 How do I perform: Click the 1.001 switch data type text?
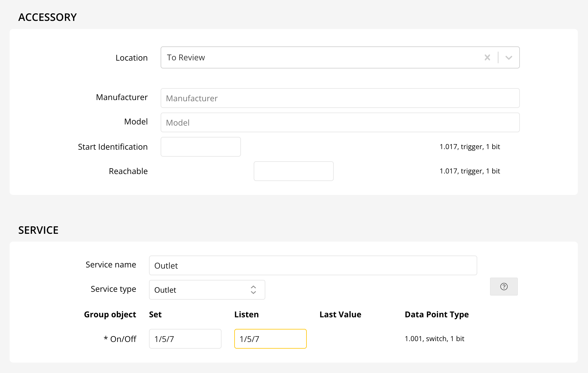point(434,338)
